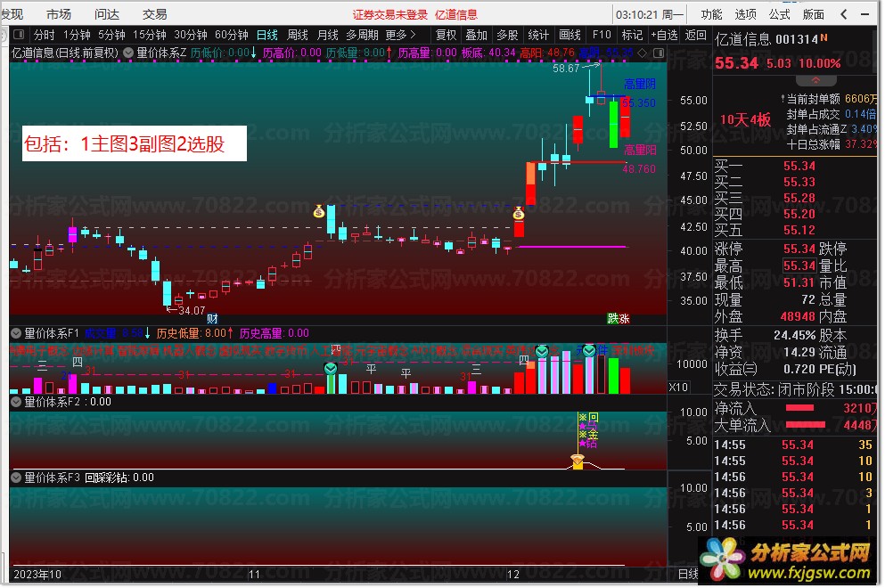Viewport: 885px width, 588px height.
Task: Expand 量价体系Z main indicator dropdown
Action: click(128, 53)
